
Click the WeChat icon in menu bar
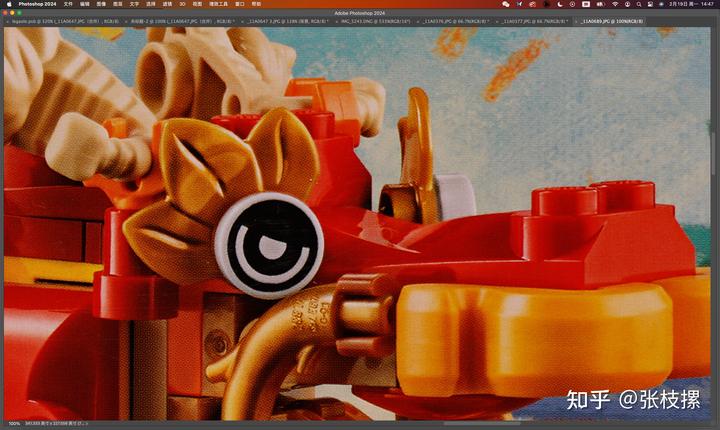coord(506,4)
